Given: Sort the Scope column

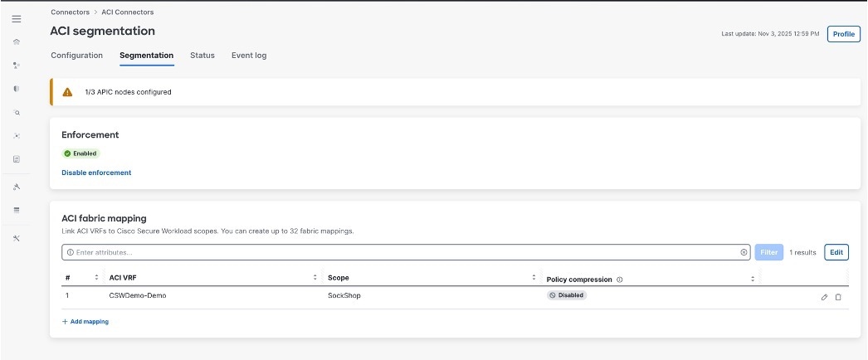Looking at the screenshot, I should pos(534,278).
